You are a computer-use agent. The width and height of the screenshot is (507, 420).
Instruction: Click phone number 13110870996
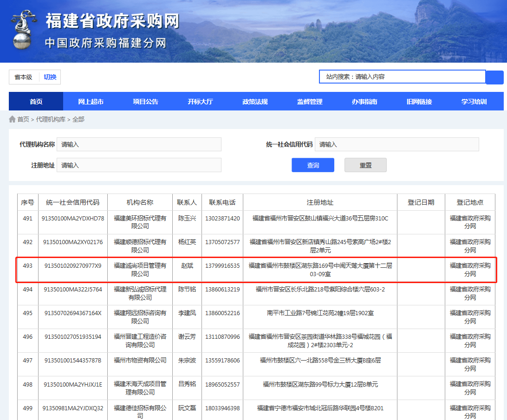click(x=222, y=336)
